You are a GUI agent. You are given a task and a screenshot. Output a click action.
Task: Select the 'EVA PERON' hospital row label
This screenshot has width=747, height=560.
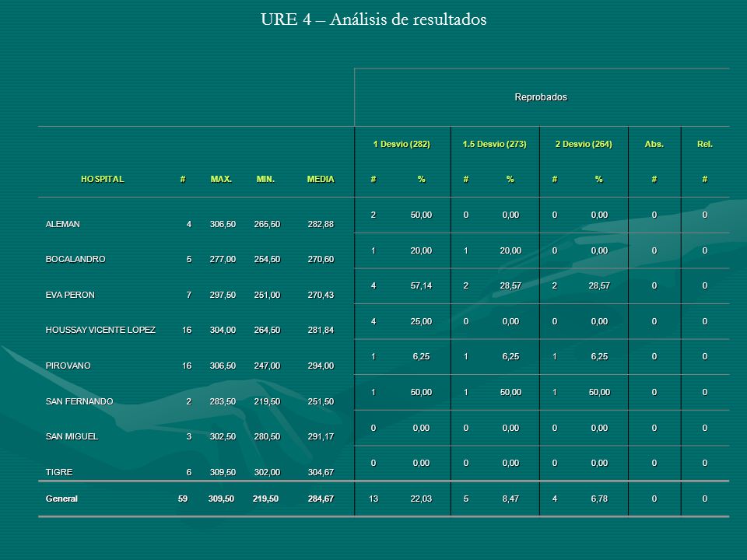click(x=70, y=296)
